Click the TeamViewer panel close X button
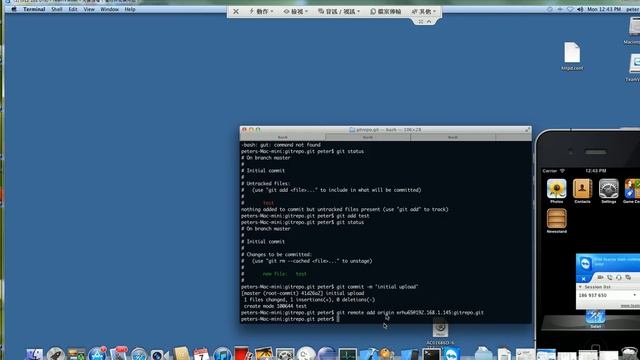Screen dimensions: 640x360 click(584, 278)
